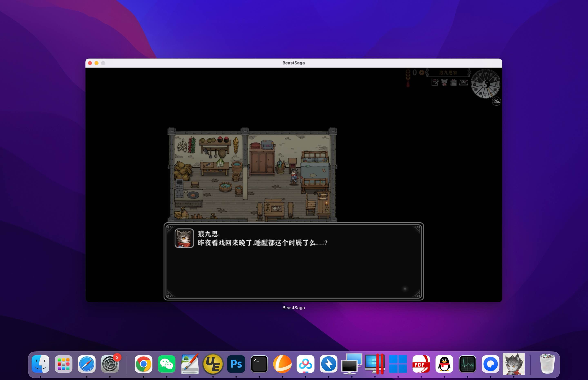Open Launchpad from the Dock
The image size is (588, 380).
click(x=63, y=364)
